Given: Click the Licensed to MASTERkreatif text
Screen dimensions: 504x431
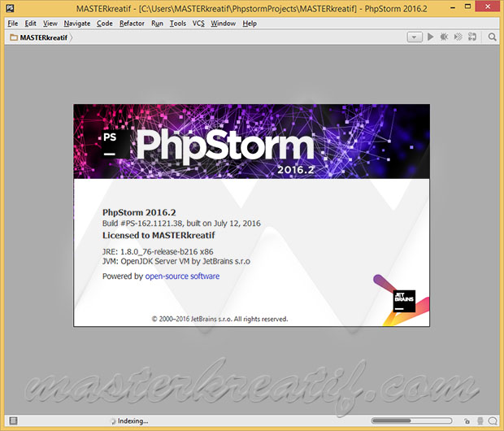Looking at the screenshot, I should [x=159, y=236].
